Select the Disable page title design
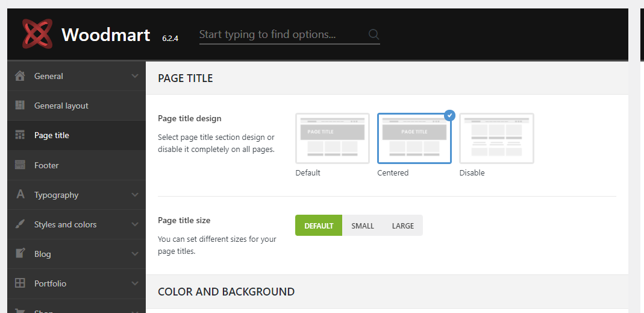 coord(496,138)
